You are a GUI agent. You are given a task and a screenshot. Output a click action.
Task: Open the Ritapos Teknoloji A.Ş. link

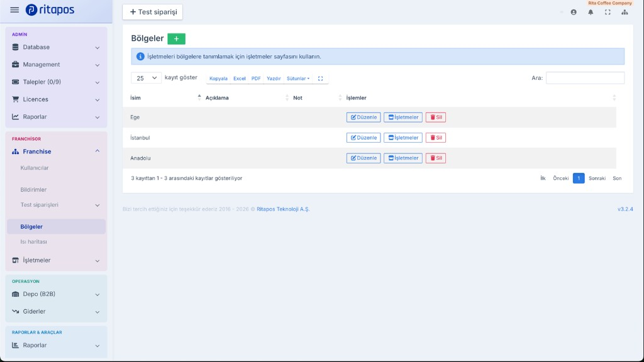coord(283,209)
